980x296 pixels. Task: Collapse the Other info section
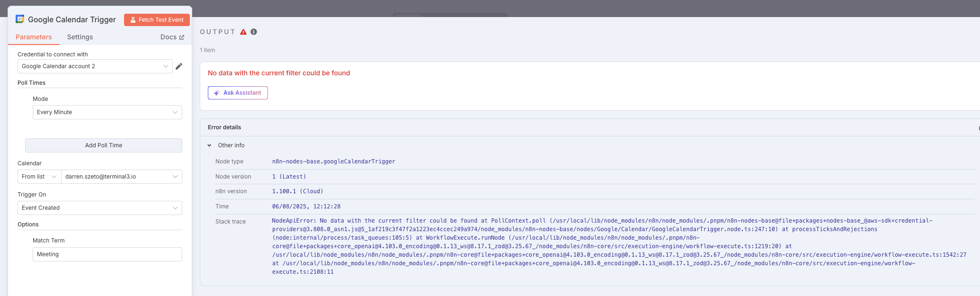point(209,145)
